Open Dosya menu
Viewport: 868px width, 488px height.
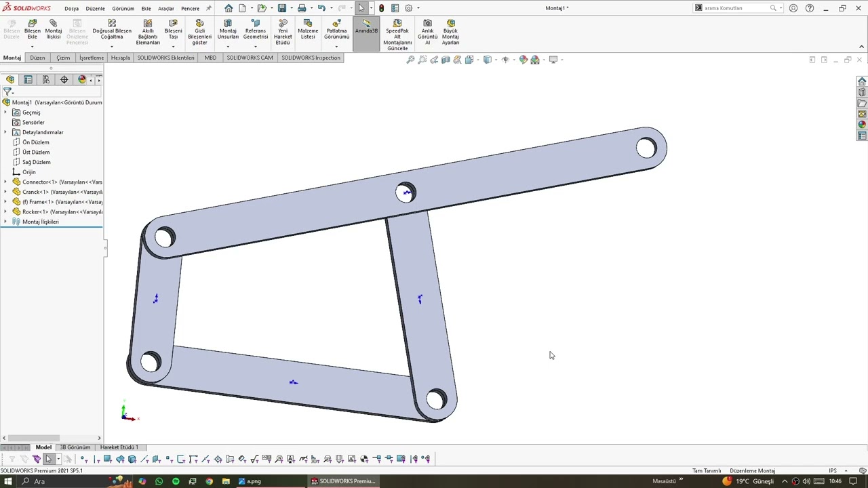pos(71,9)
